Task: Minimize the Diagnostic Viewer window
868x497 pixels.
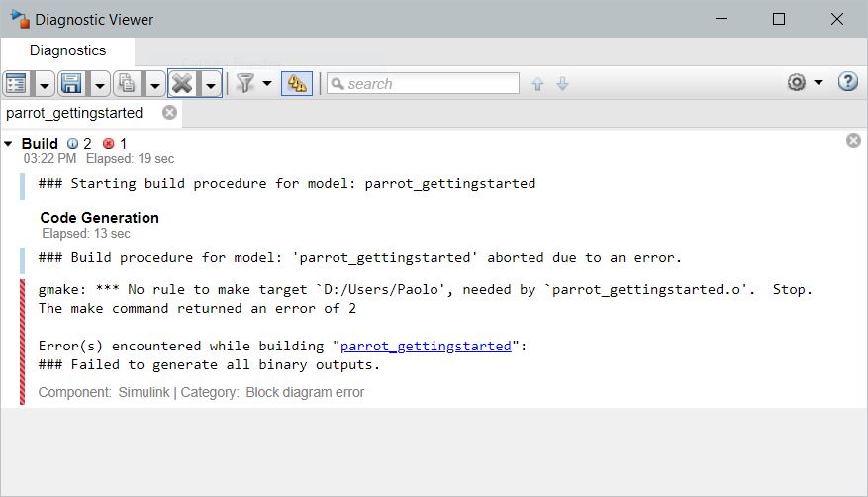Action: (x=722, y=19)
